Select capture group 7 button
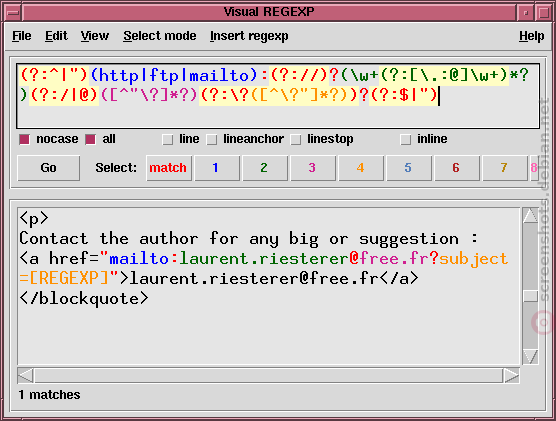556x421 pixels. click(x=505, y=168)
